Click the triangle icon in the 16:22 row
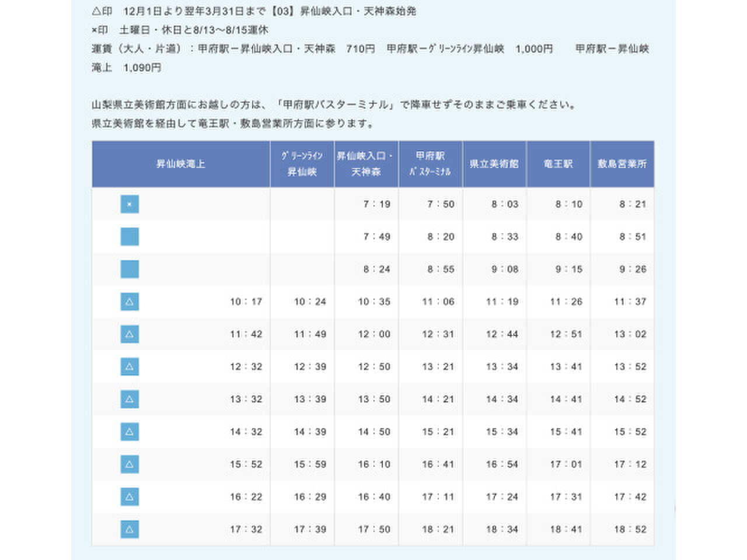 [130, 497]
